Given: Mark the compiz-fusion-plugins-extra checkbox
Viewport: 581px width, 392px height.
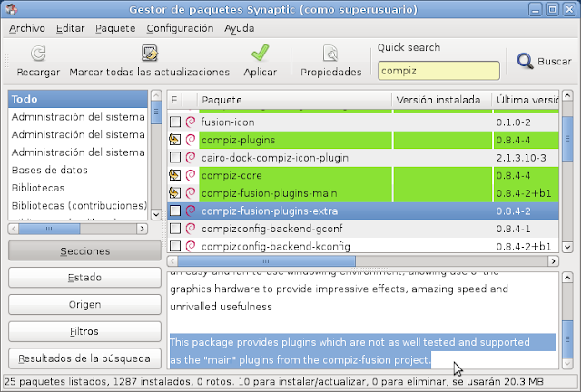Looking at the screenshot, I should 175,211.
